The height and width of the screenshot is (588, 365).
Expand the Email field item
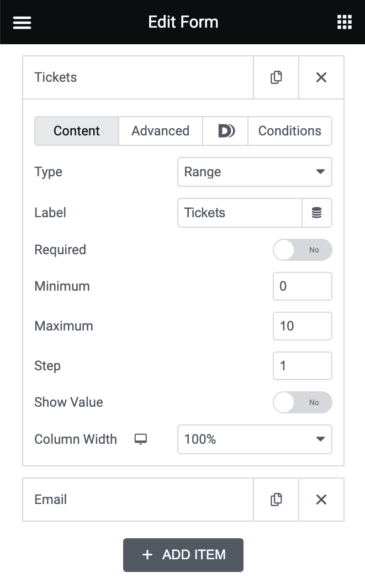coord(138,500)
